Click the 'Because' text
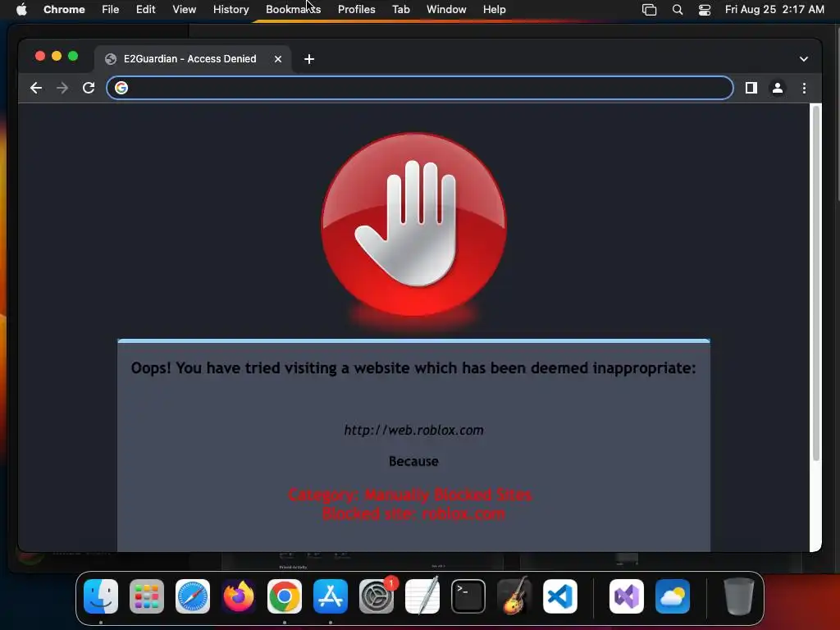This screenshot has width=840, height=630. 413,461
